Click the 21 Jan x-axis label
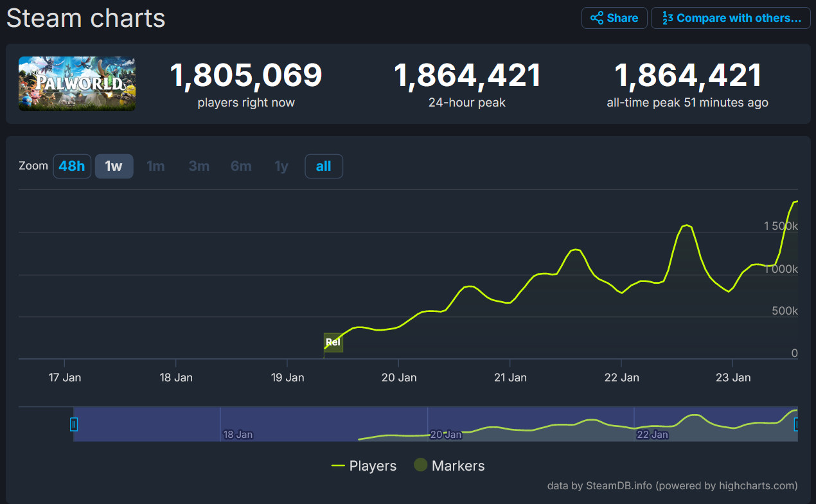The height and width of the screenshot is (504, 816). [510, 378]
